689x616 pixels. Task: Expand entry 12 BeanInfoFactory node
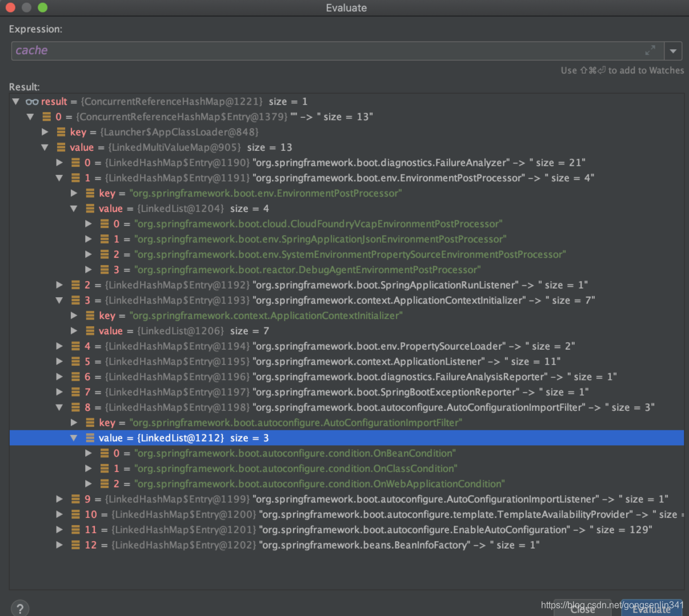(59, 545)
